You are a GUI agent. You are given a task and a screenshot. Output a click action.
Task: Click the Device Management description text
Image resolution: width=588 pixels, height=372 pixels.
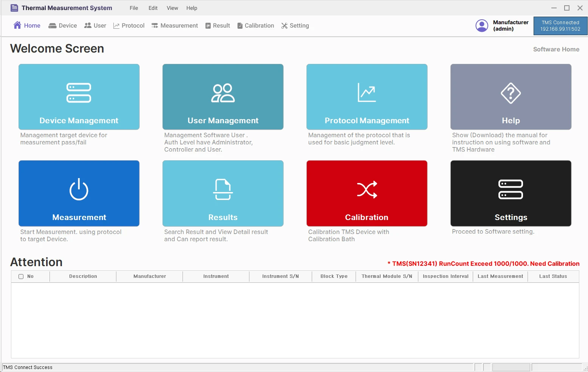pyautogui.click(x=63, y=139)
